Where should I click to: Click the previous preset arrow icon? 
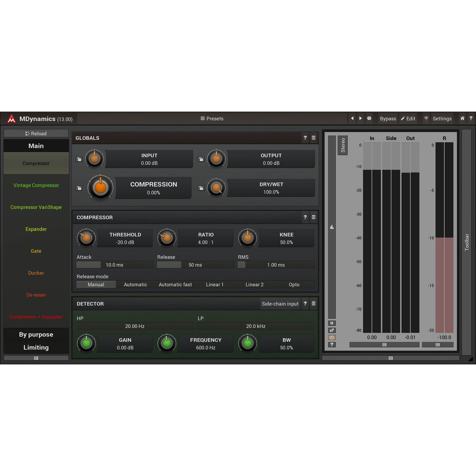[x=352, y=118]
